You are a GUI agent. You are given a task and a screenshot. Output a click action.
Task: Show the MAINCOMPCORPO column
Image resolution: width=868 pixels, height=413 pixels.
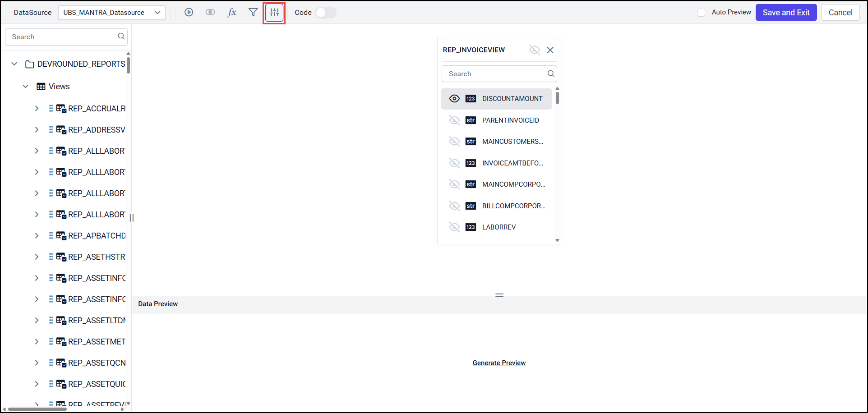[454, 184]
